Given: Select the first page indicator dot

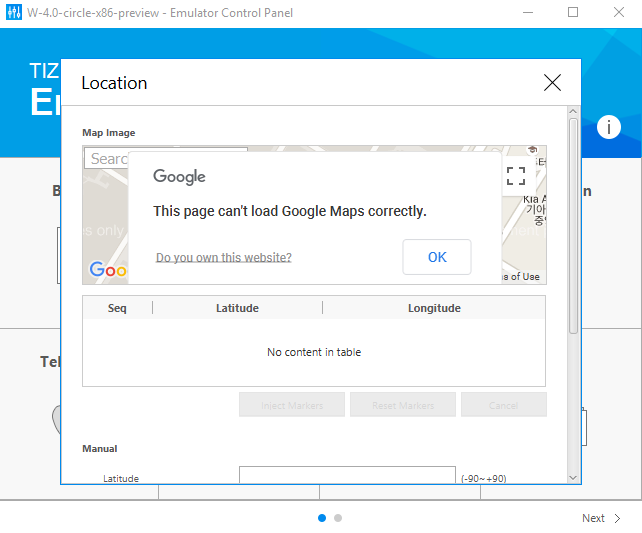Looking at the screenshot, I should 322,518.
